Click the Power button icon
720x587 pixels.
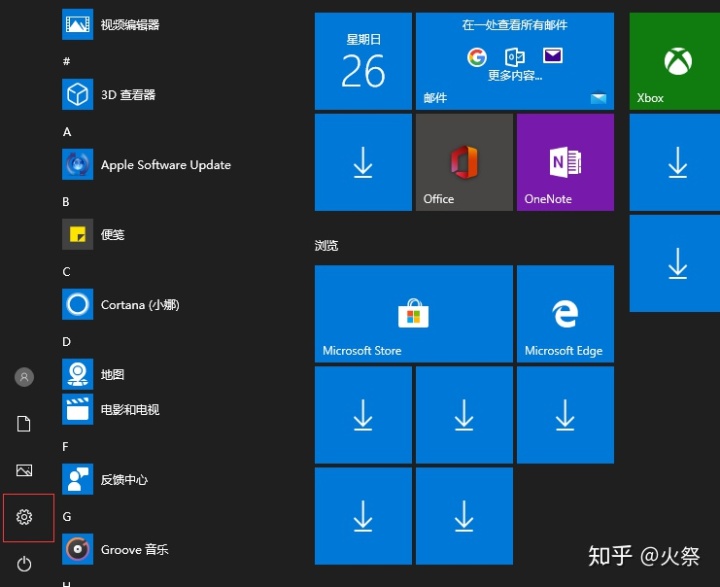pos(24,564)
